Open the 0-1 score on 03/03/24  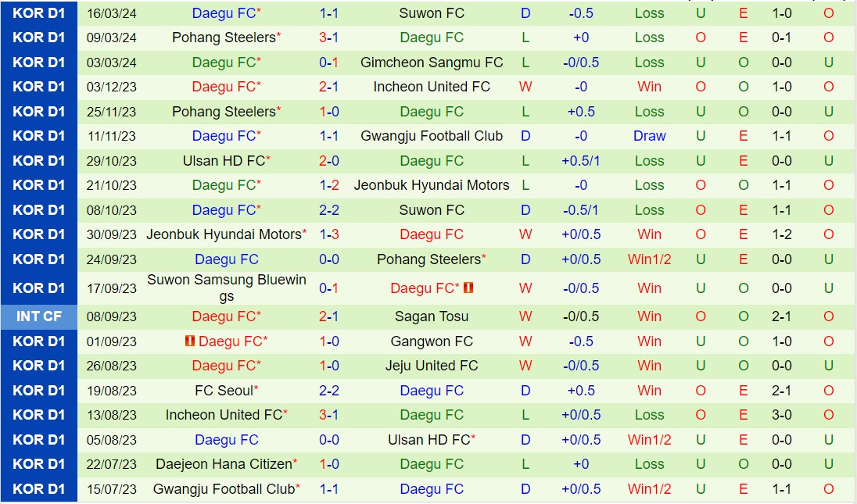329,63
